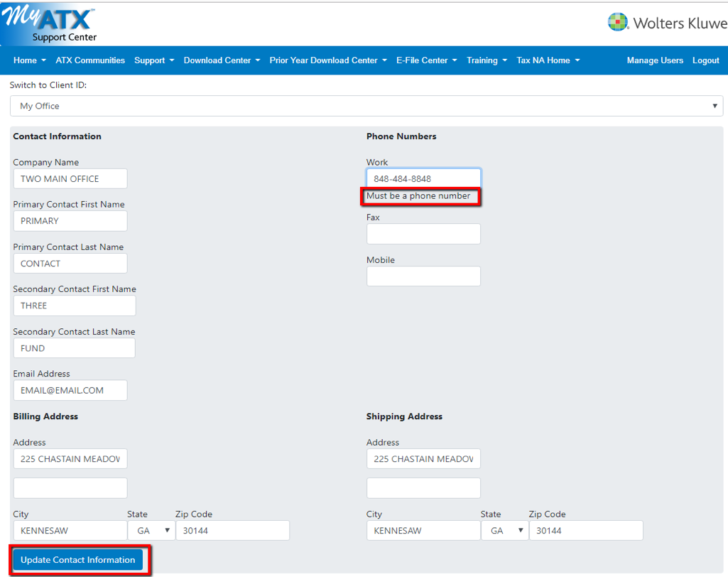Expand the Tax NA Home menu

coord(548,60)
